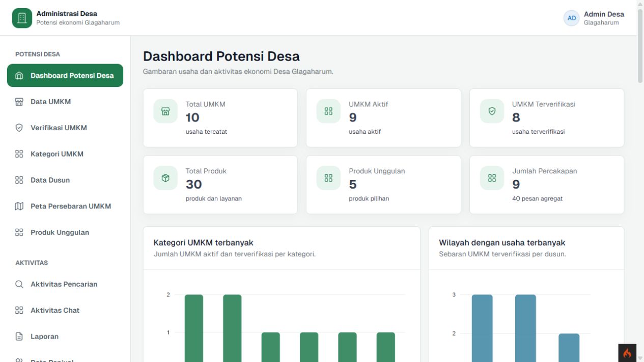
Task: Click the grid icon on Jumlah Percakapan card
Action: click(492, 178)
